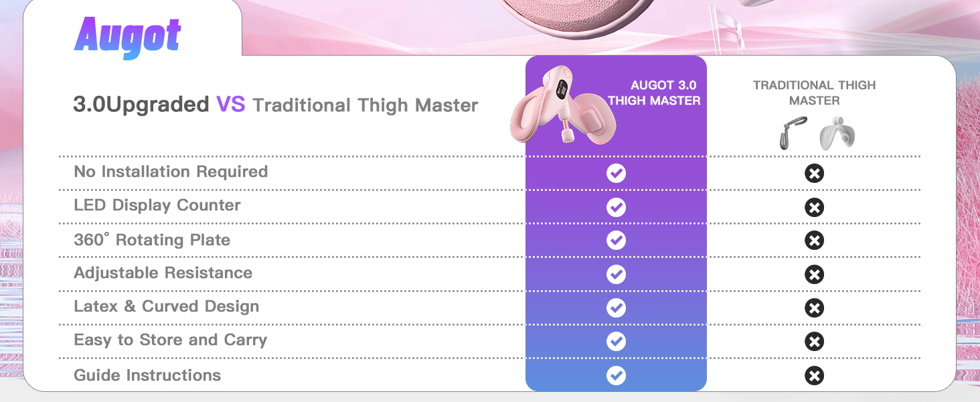Click the Augot brand logo
Screen dimensions: 980x402
pos(127,36)
